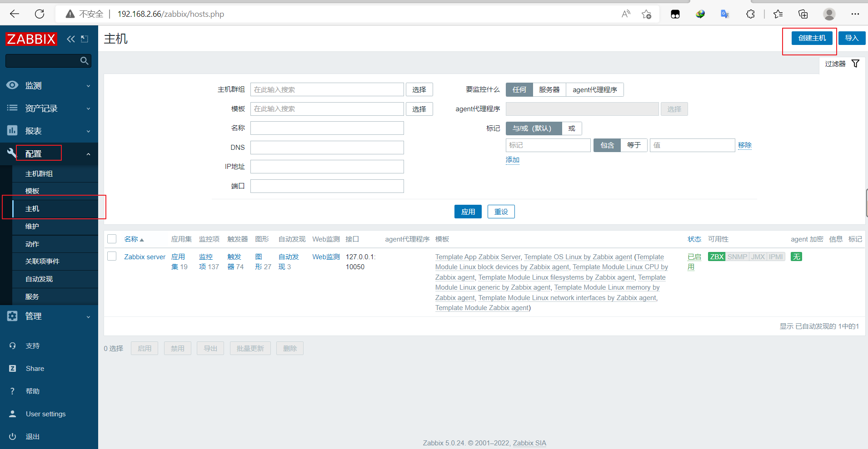Open 主机群组 selection with 选择 button
The height and width of the screenshot is (449, 868).
[x=419, y=90]
